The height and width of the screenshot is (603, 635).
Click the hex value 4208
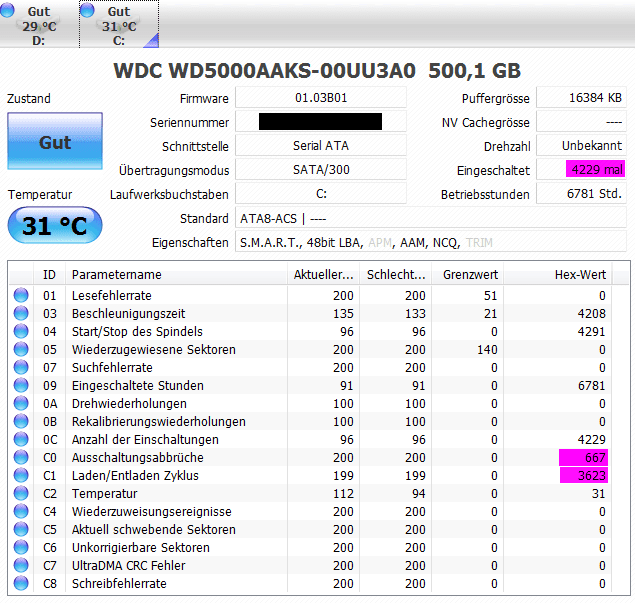coord(592,313)
